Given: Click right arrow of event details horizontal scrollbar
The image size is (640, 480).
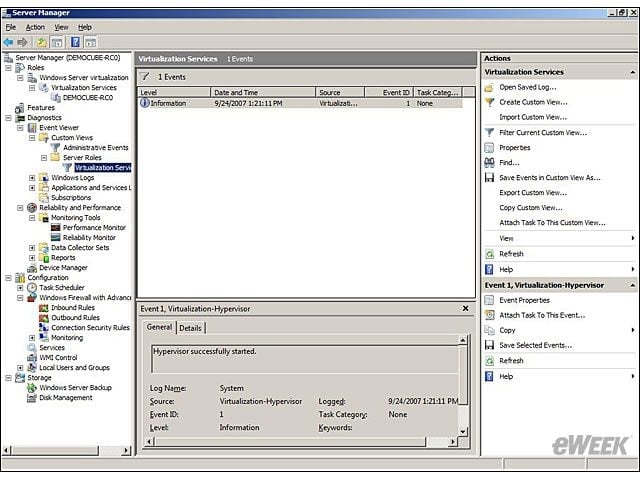Looking at the screenshot, I should 452,442.
